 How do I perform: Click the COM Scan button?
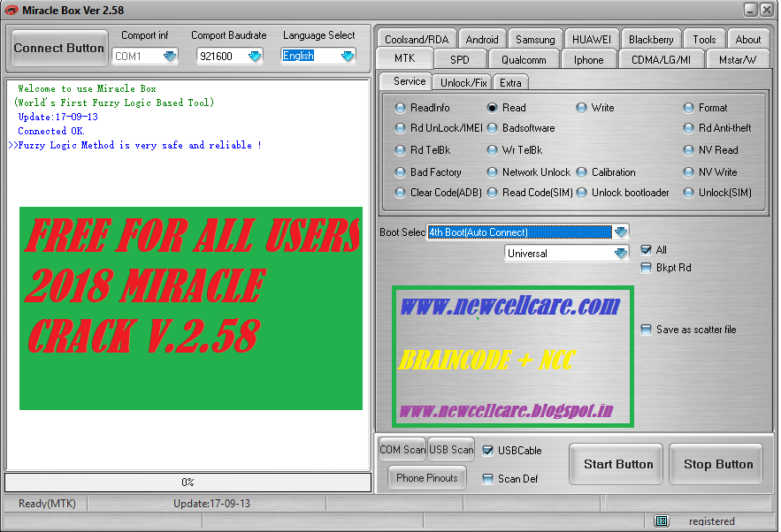click(x=402, y=450)
